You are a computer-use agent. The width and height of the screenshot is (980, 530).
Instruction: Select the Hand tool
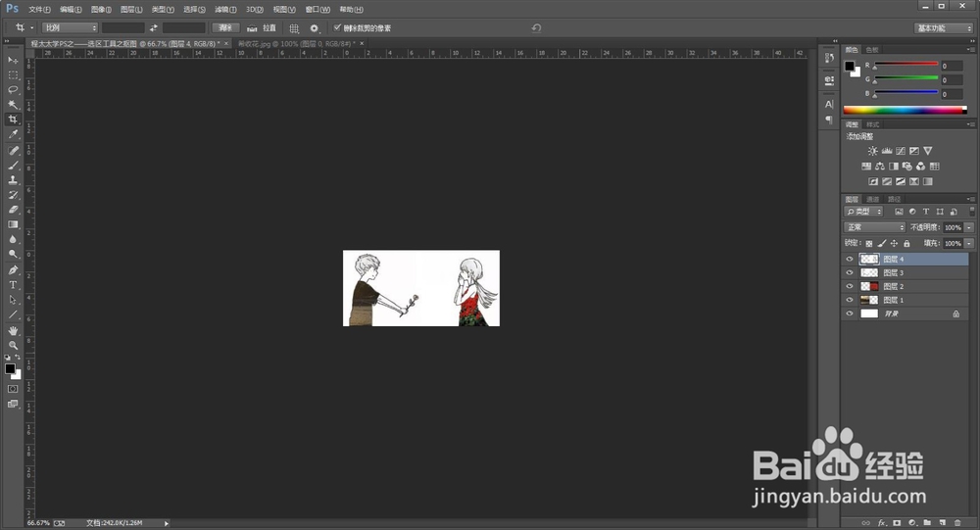pos(13,330)
